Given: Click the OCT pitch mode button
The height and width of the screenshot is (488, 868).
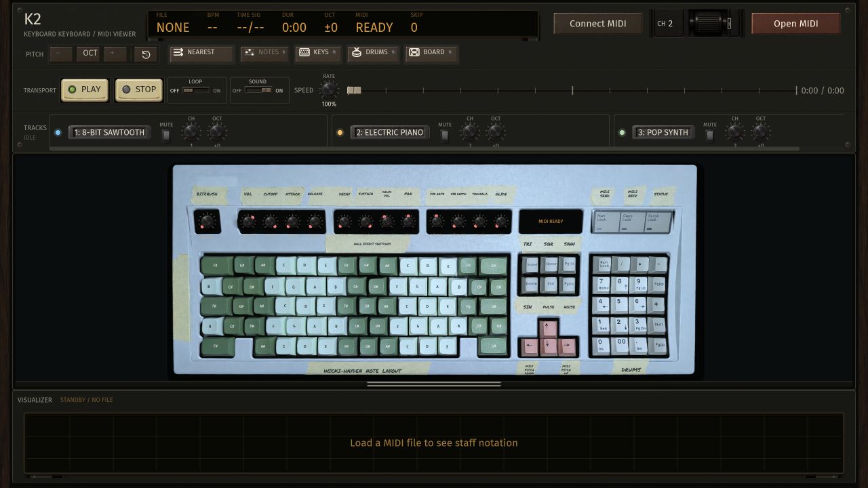Looking at the screenshot, I should point(90,54).
